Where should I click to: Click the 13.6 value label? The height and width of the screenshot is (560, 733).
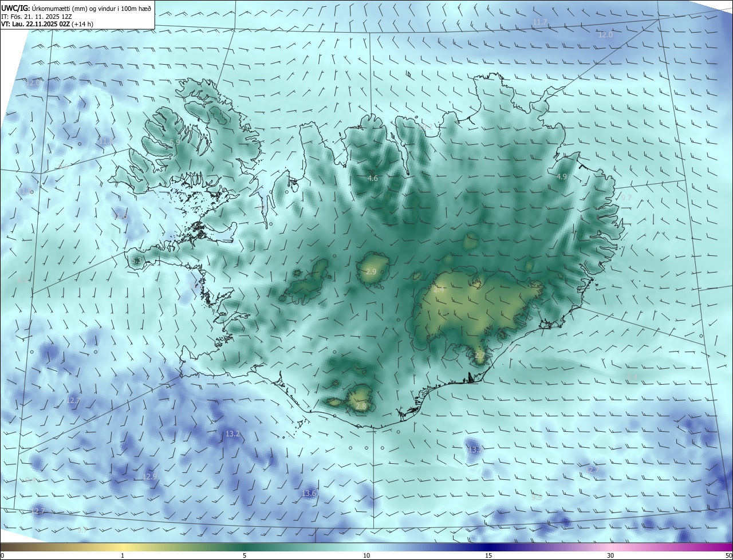coord(309,493)
